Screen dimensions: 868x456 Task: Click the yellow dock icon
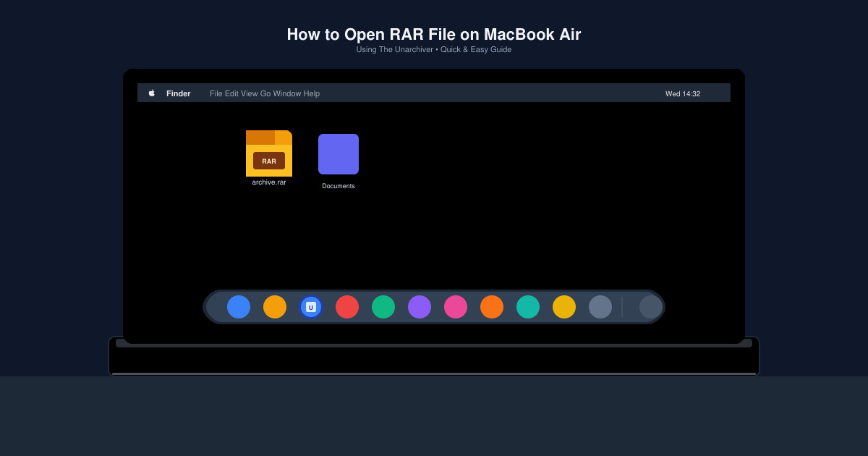(x=564, y=307)
